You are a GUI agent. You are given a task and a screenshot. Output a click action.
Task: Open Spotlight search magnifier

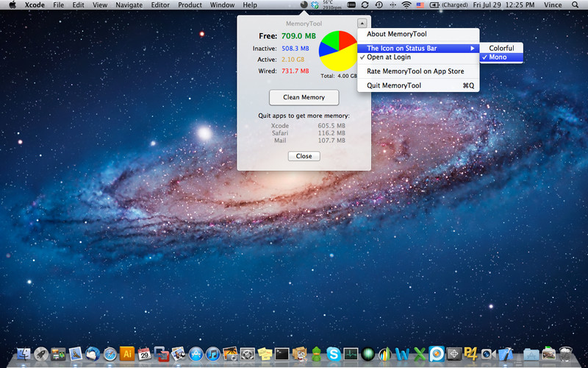(576, 5)
